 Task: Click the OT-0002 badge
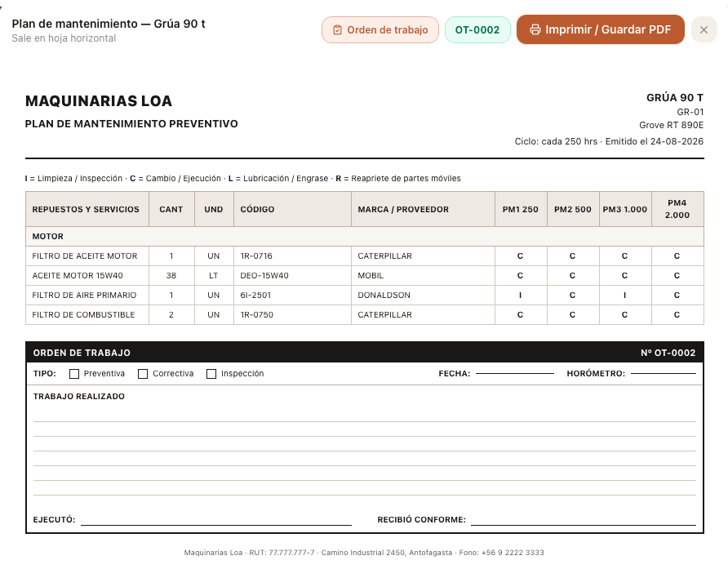coord(477,29)
